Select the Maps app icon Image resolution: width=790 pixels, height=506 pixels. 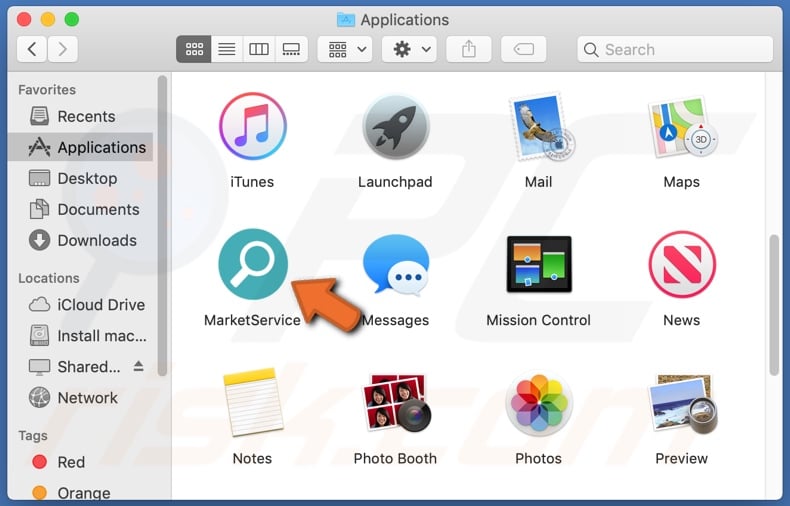(x=682, y=126)
